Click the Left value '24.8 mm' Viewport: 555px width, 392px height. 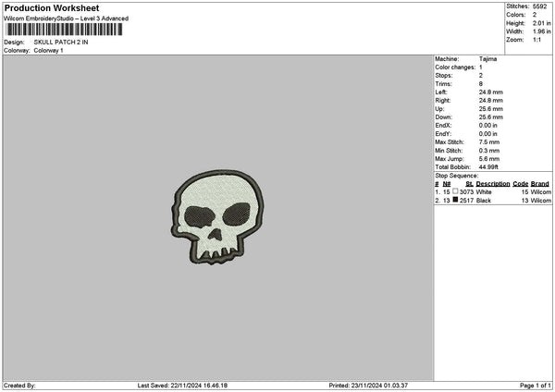(x=491, y=92)
